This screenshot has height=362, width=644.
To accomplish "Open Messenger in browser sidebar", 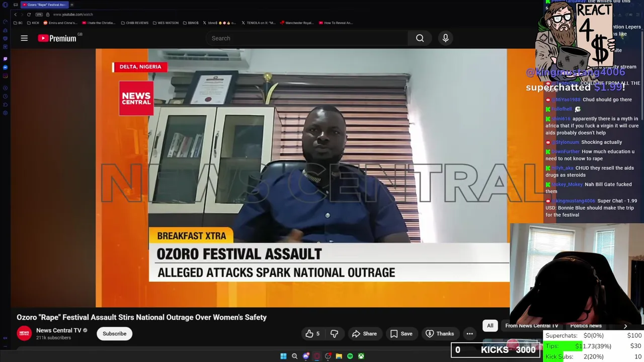I will point(5,67).
